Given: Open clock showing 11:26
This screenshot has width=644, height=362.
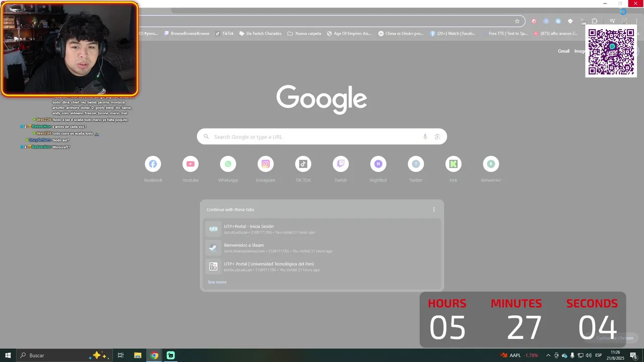Looking at the screenshot, I should click(615, 355).
